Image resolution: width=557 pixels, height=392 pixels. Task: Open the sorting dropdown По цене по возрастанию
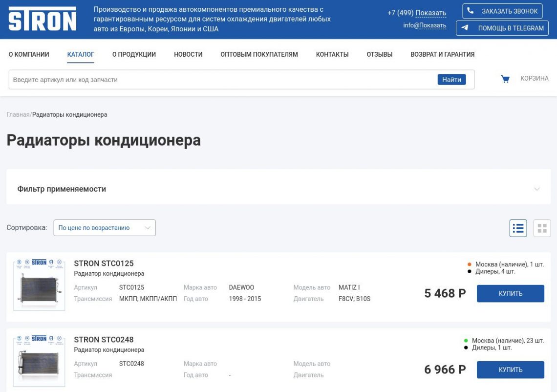(105, 228)
